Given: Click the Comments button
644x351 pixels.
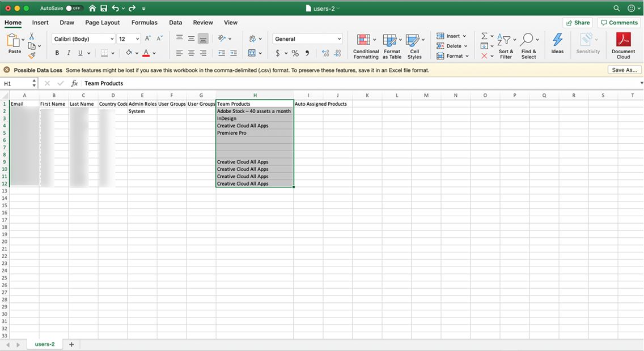Looking at the screenshot, I should (x=620, y=23).
